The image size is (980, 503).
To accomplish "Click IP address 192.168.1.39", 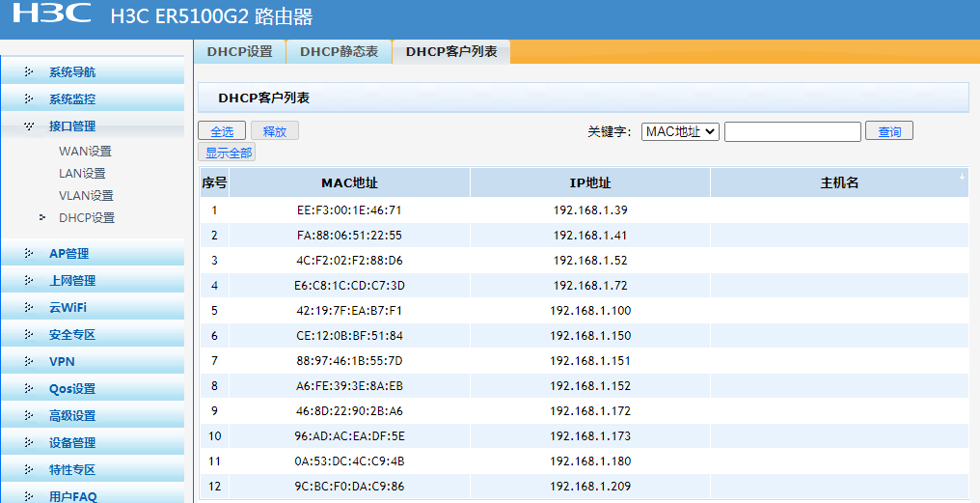I will [590, 210].
